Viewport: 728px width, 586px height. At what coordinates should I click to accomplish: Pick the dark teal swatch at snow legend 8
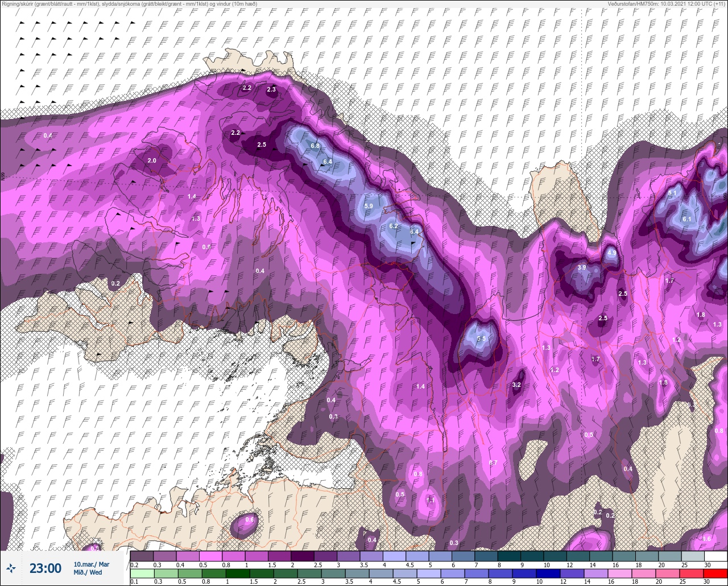(x=509, y=556)
